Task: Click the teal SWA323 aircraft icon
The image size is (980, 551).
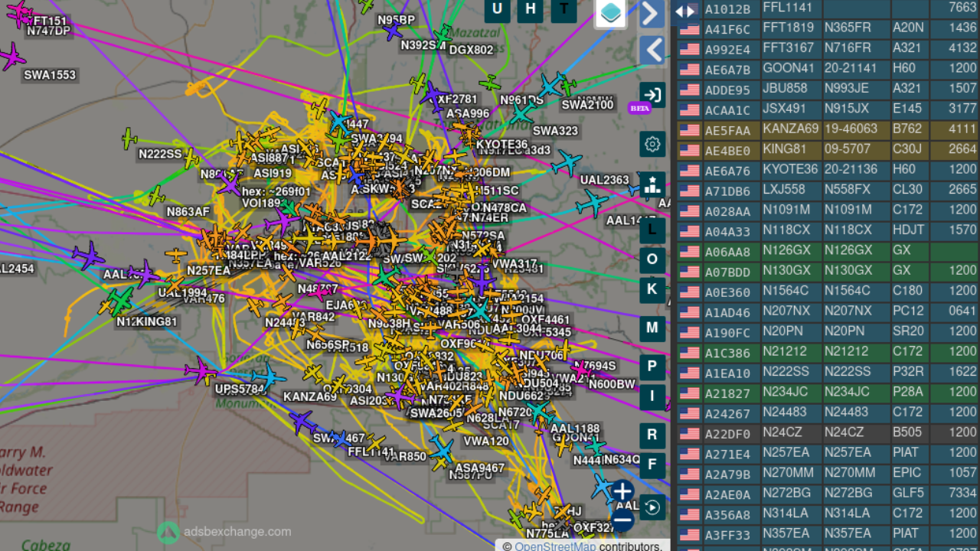Action: [523, 113]
